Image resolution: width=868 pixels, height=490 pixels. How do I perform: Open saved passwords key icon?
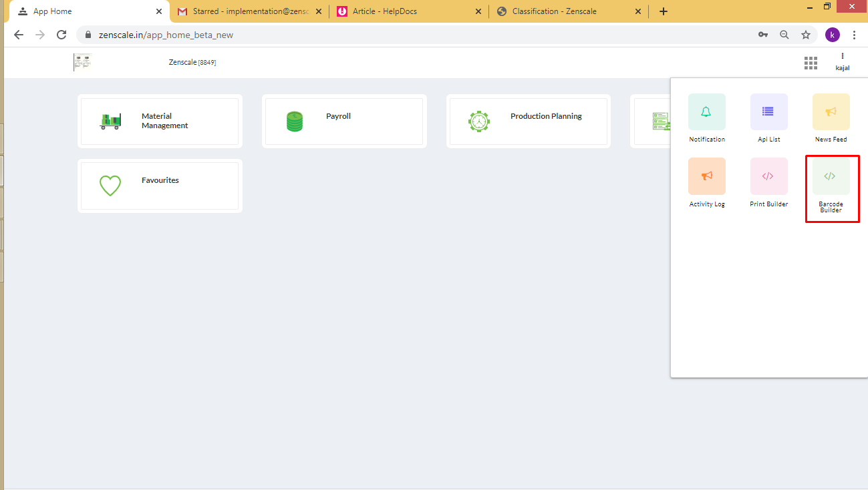click(x=763, y=35)
